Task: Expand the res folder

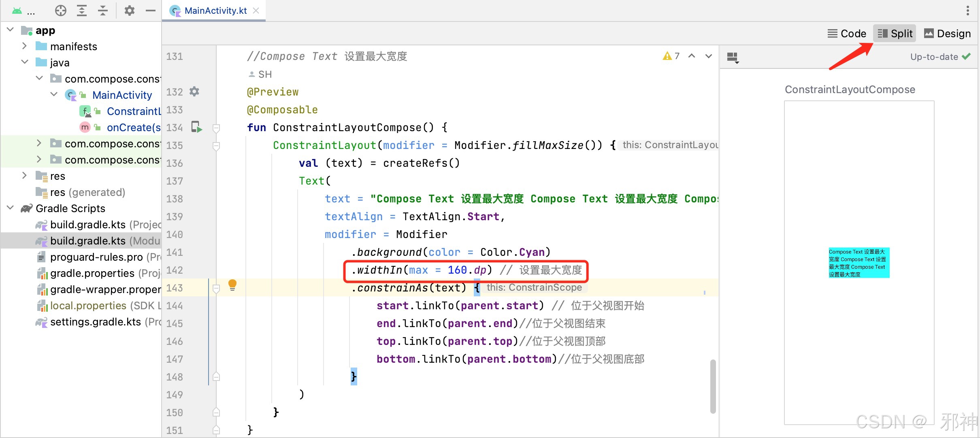Action: [x=24, y=176]
